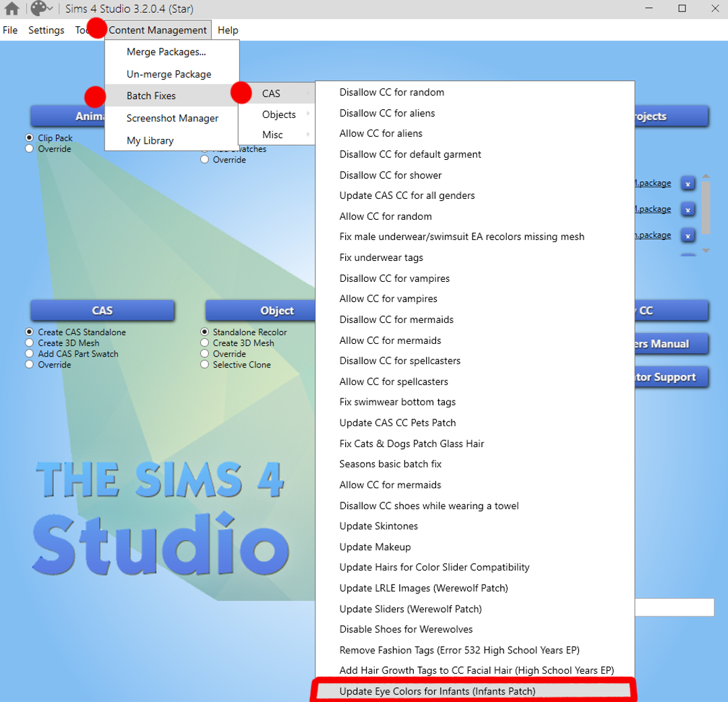
Task: Remove the second recent package with x
Action: click(688, 210)
